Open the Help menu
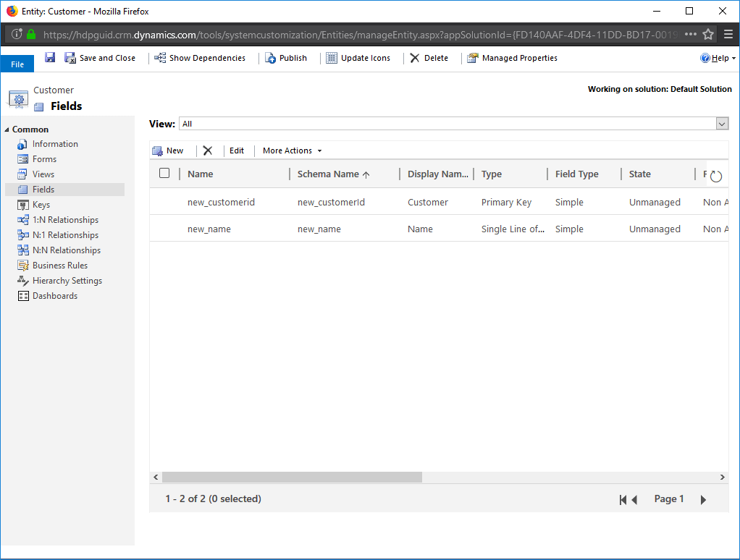Image resolution: width=740 pixels, height=560 pixels. [716, 58]
